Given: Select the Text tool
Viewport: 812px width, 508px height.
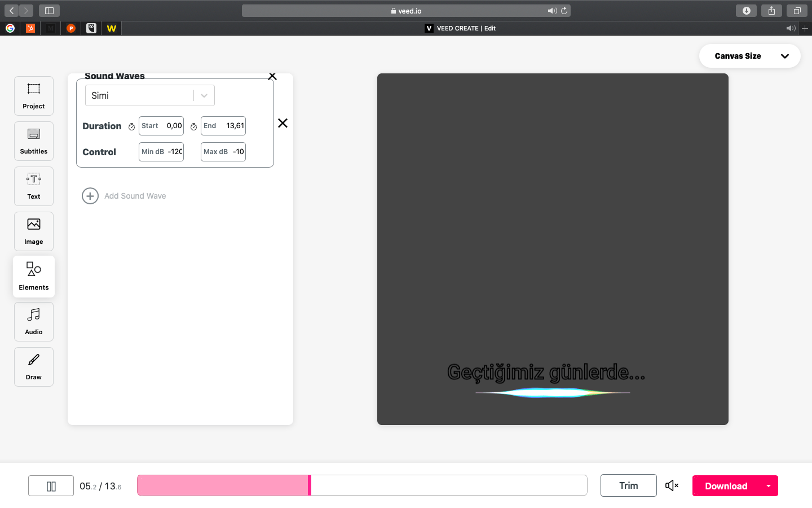Looking at the screenshot, I should (x=34, y=186).
